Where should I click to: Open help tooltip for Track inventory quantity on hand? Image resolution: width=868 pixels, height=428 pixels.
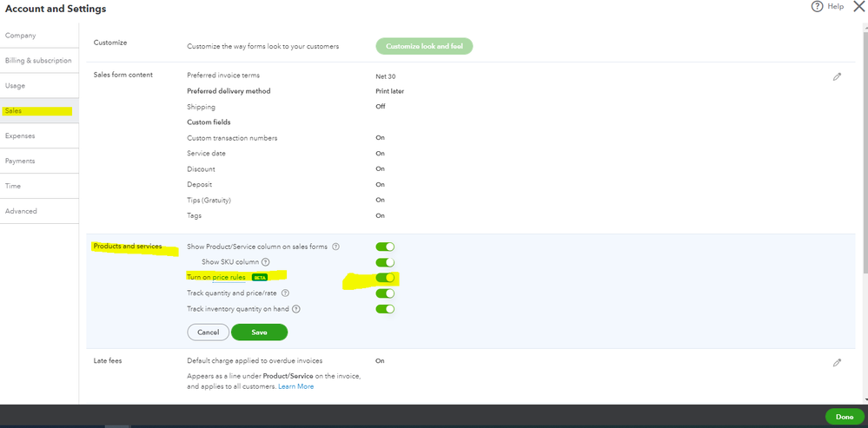pyautogui.click(x=296, y=309)
